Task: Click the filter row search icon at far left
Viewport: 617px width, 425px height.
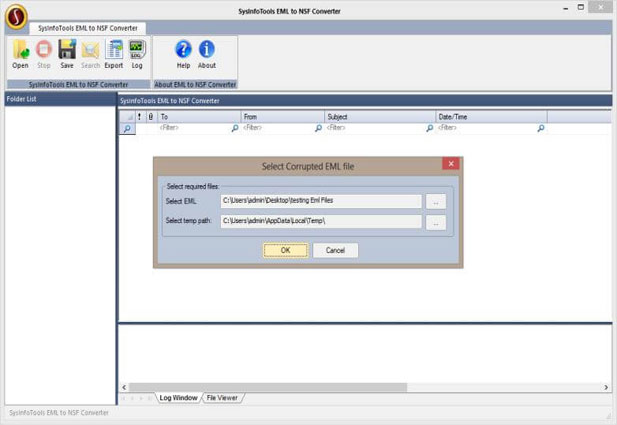Action: coord(127,128)
